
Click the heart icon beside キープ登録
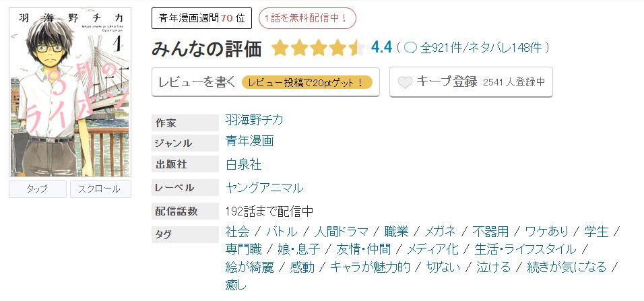click(405, 83)
